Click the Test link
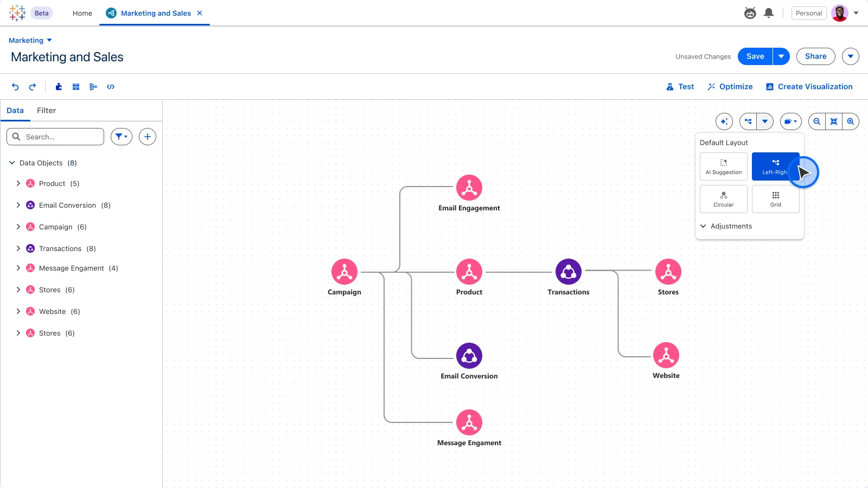Image resolution: width=868 pixels, height=488 pixels. 680,87
